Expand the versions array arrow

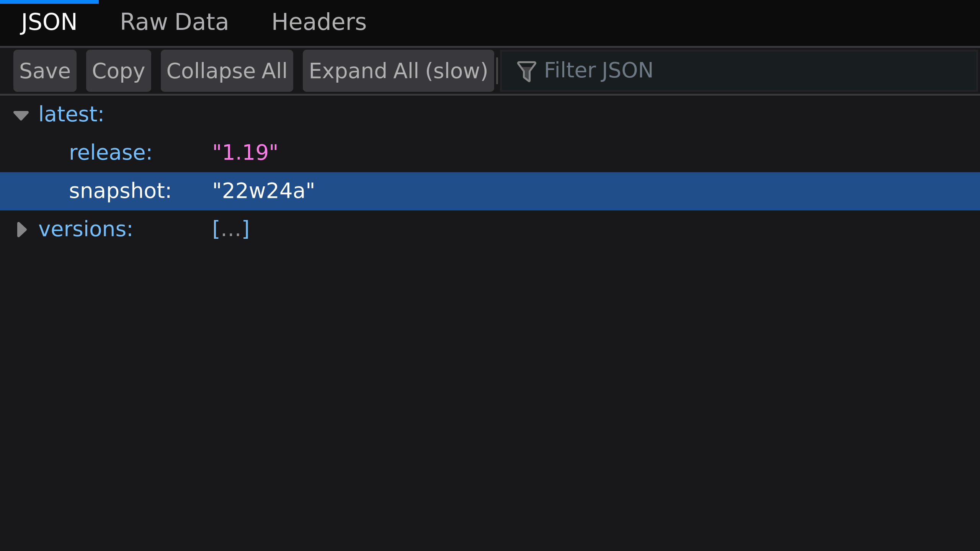pyautogui.click(x=22, y=230)
